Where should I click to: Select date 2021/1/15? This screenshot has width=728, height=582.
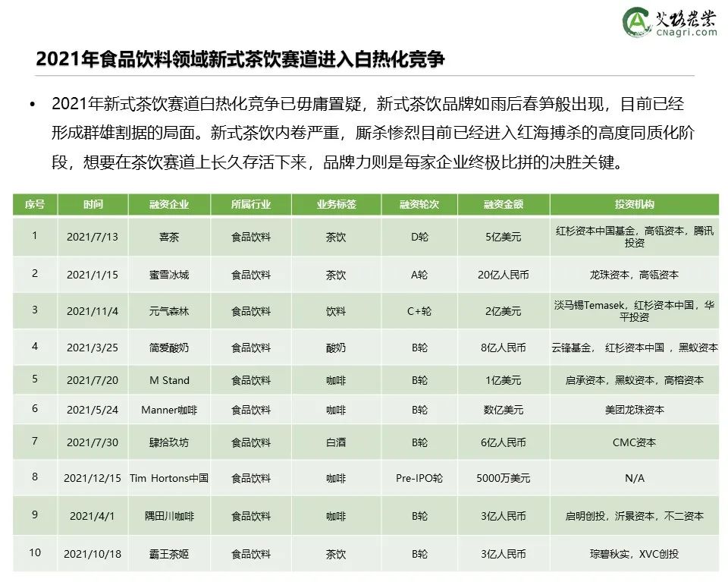click(x=93, y=275)
